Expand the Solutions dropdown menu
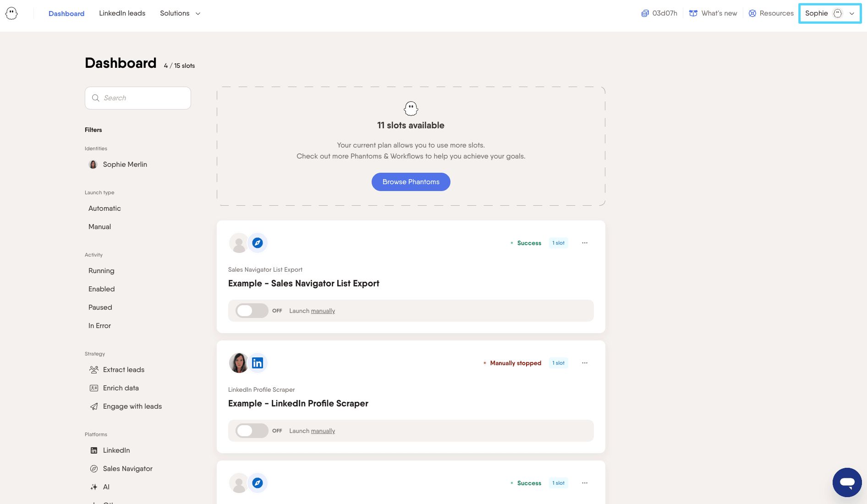The width and height of the screenshot is (867, 504). [x=180, y=13]
